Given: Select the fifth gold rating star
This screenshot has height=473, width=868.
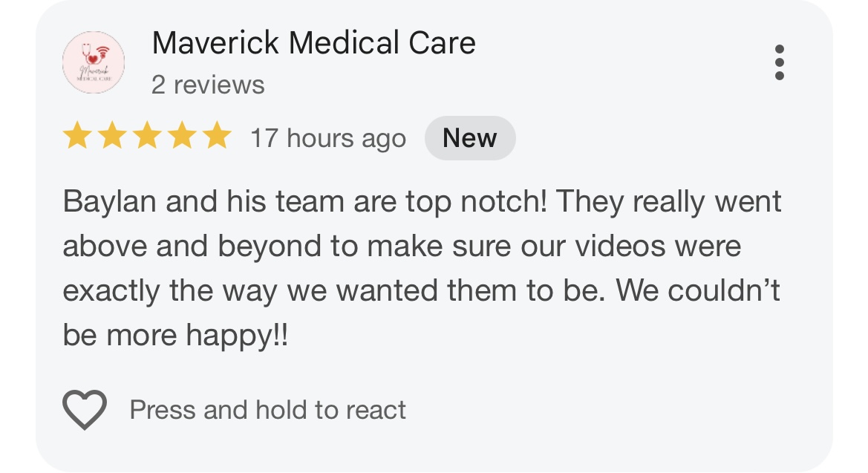Looking at the screenshot, I should [217, 136].
